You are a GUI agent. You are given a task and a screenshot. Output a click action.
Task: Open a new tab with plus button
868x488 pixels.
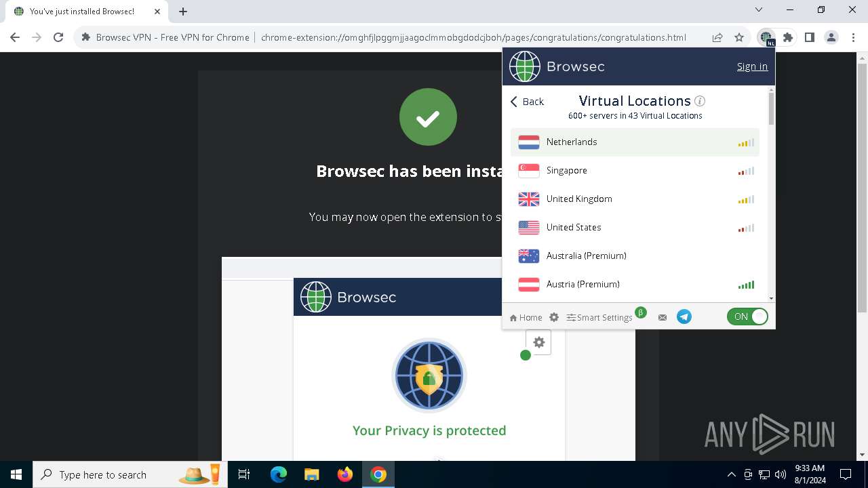click(183, 12)
